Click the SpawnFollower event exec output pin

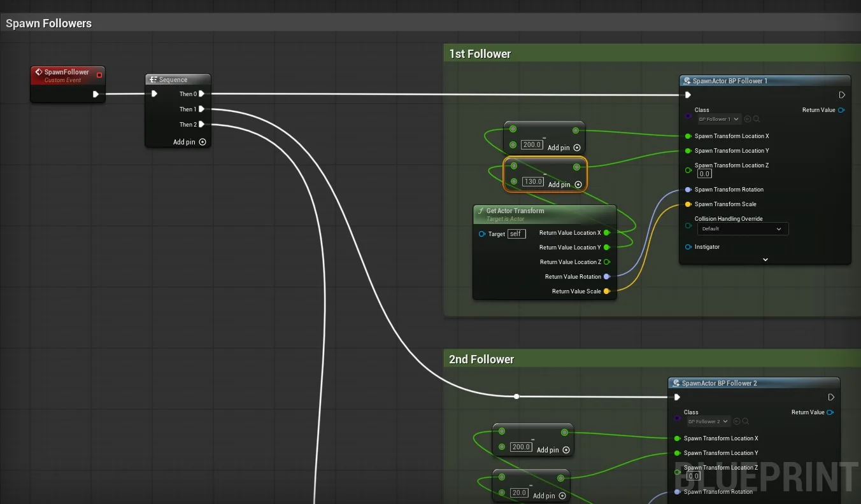[x=96, y=94]
